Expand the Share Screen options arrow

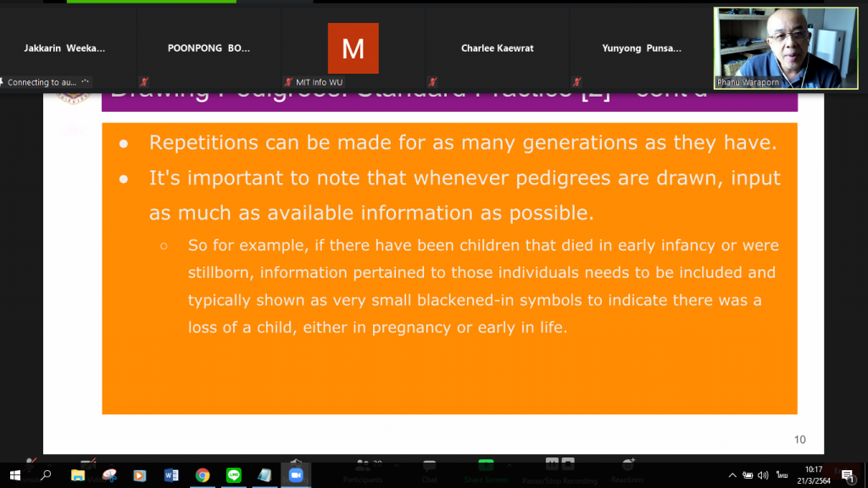pyautogui.click(x=507, y=464)
